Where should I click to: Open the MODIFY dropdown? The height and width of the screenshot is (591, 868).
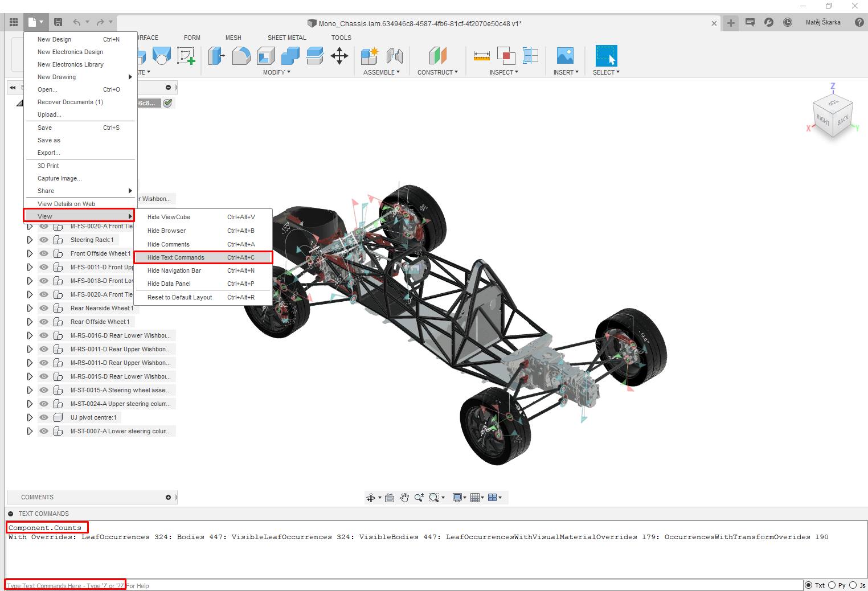(277, 72)
